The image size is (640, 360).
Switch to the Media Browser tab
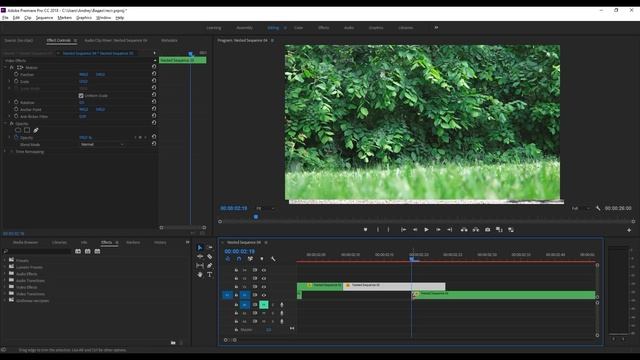pos(25,242)
